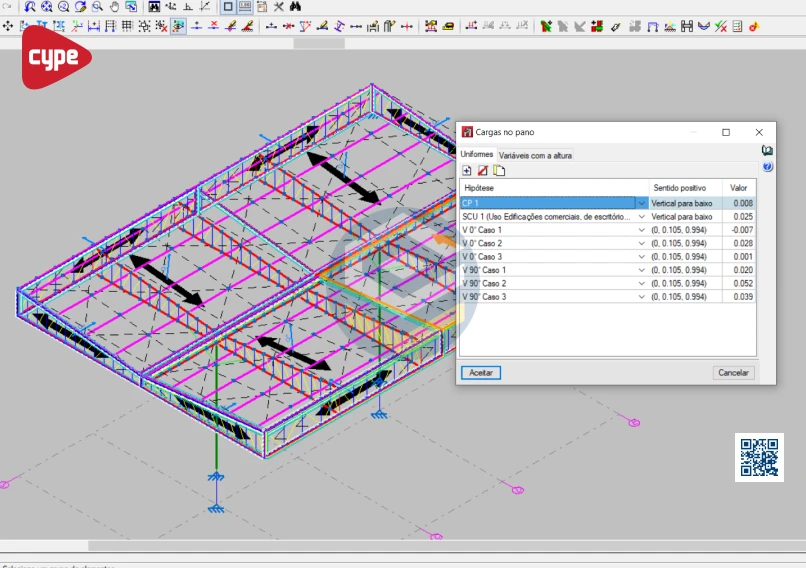Switch to Variáveis com a altura tab
Screen dimensions: 806x568
[535, 155]
